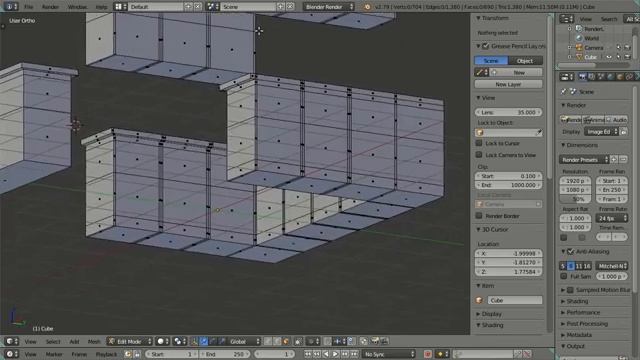Image resolution: width=640 pixels, height=360 pixels.
Task: Open the Render menu in top bar
Action: [x=51, y=7]
